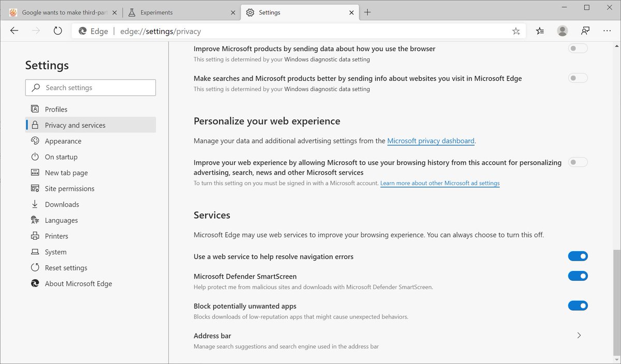Click the Languages label in sidebar
Viewport: 621px width, 364px height.
pos(61,220)
